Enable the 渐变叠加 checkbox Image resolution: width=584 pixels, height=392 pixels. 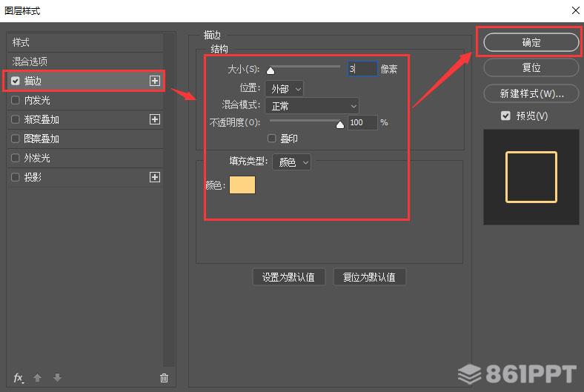pyautogui.click(x=16, y=119)
